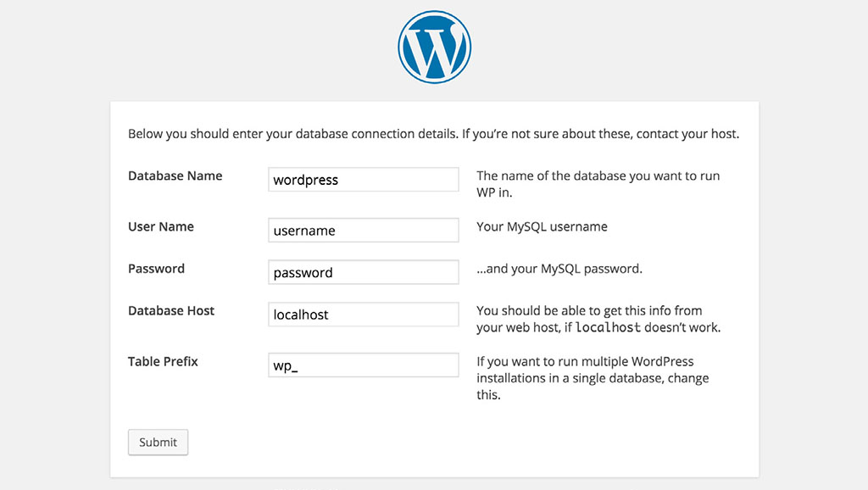Focus the Database Name input field
Screen dimensions: 868x490
pyautogui.click(x=363, y=180)
